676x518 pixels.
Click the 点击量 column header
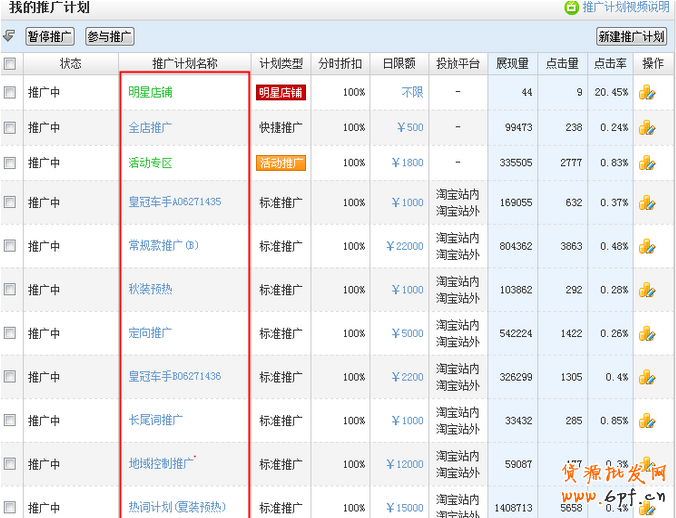pyautogui.click(x=562, y=64)
